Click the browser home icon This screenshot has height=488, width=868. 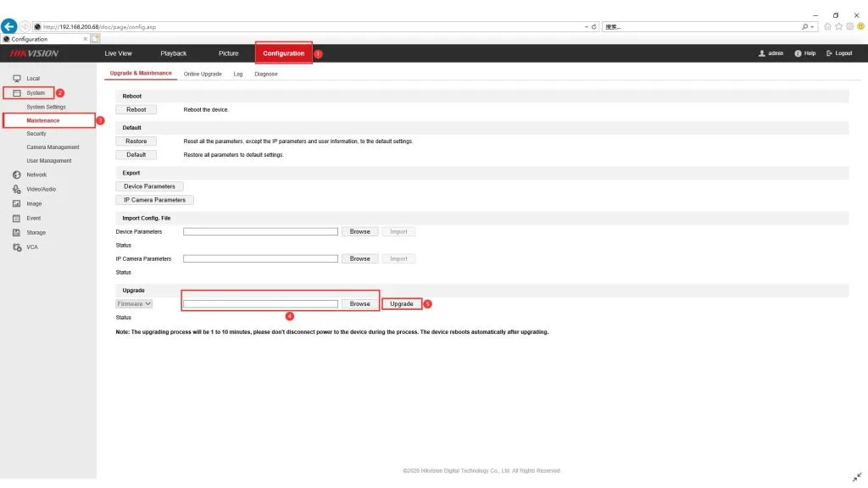point(827,26)
